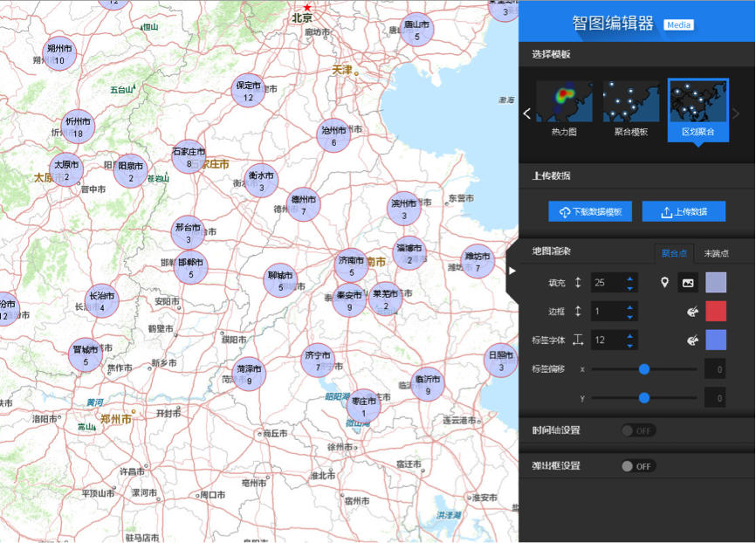This screenshot has height=543, width=756.
Task: Select the location pin marker icon
Action: (664, 283)
